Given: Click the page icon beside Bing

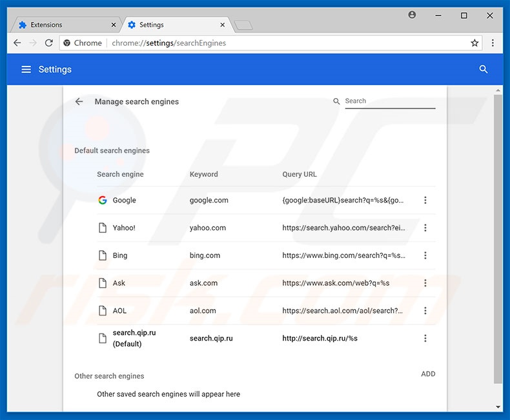Looking at the screenshot, I should click(x=103, y=255).
